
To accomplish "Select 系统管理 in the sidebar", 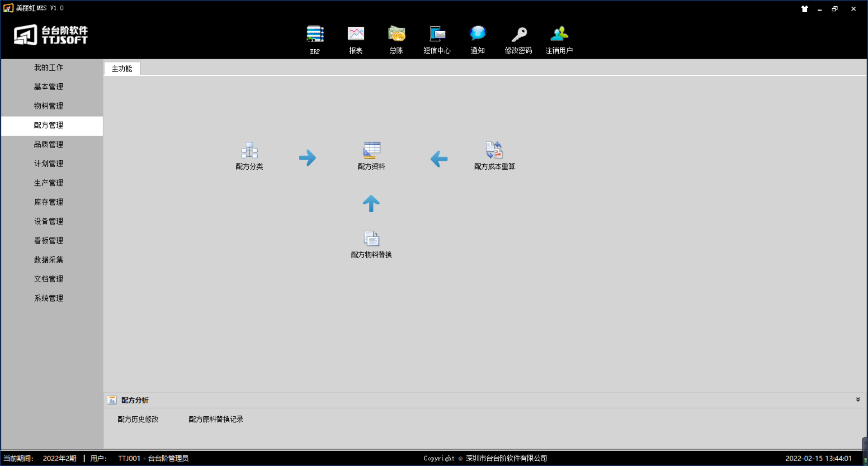I will 49,298.
